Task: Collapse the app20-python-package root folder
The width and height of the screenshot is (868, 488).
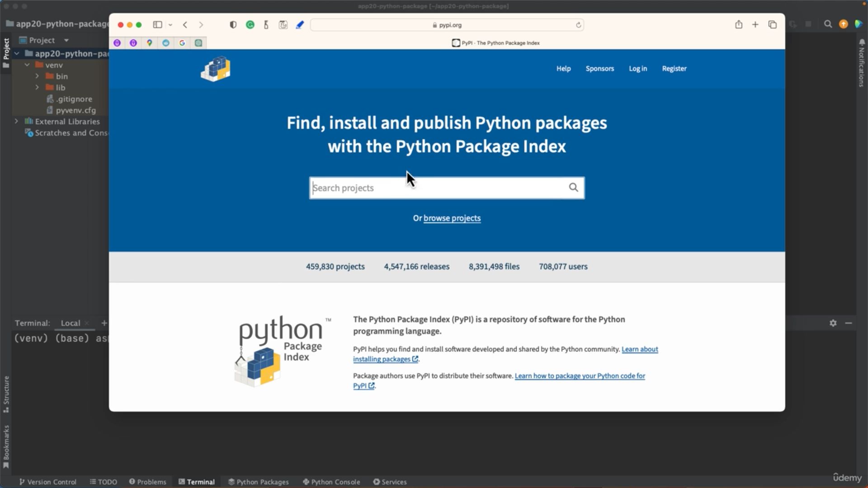Action: point(17,53)
